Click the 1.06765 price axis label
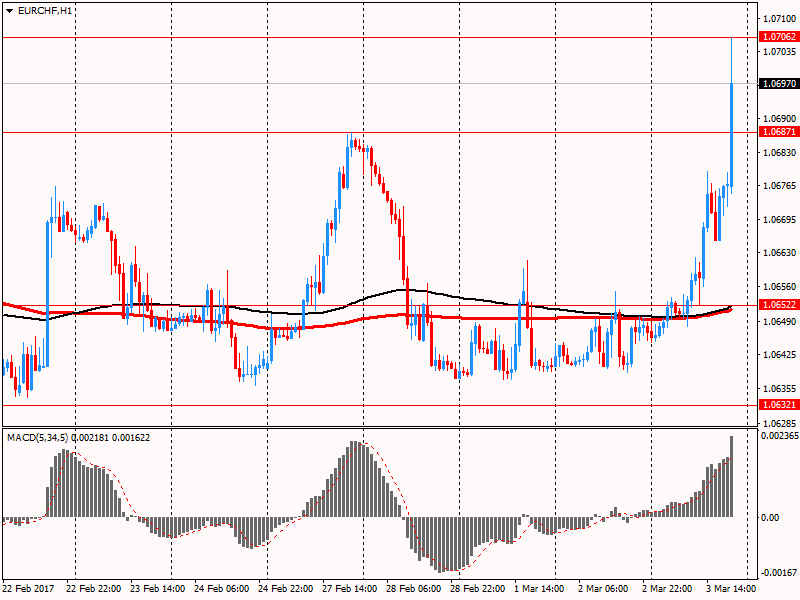 [x=778, y=186]
